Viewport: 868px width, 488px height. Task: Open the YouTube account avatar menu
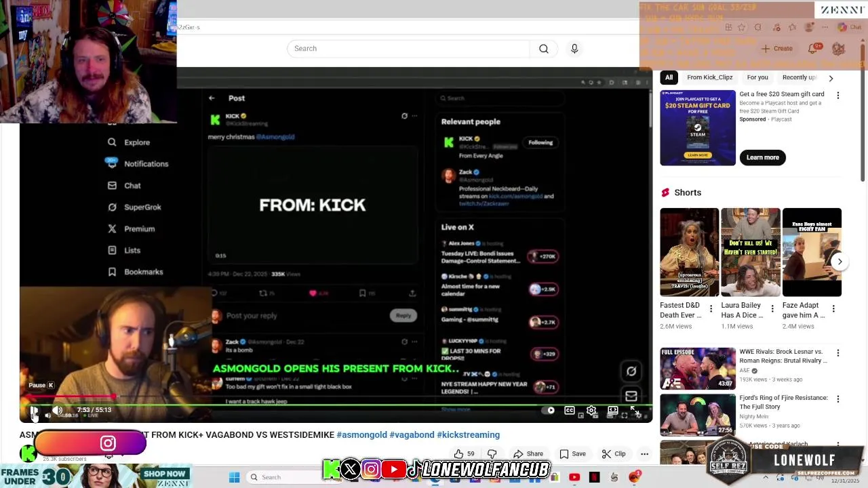tap(839, 49)
